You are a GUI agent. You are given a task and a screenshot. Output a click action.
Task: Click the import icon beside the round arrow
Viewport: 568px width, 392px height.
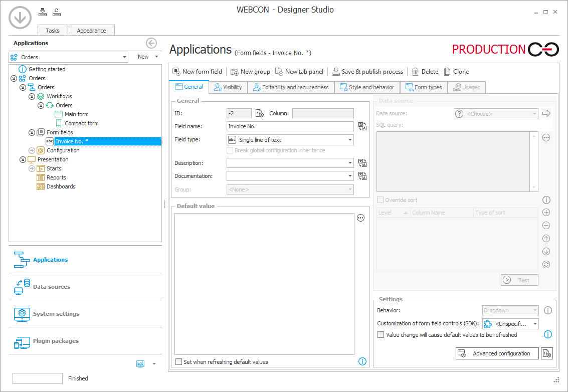coord(43,12)
